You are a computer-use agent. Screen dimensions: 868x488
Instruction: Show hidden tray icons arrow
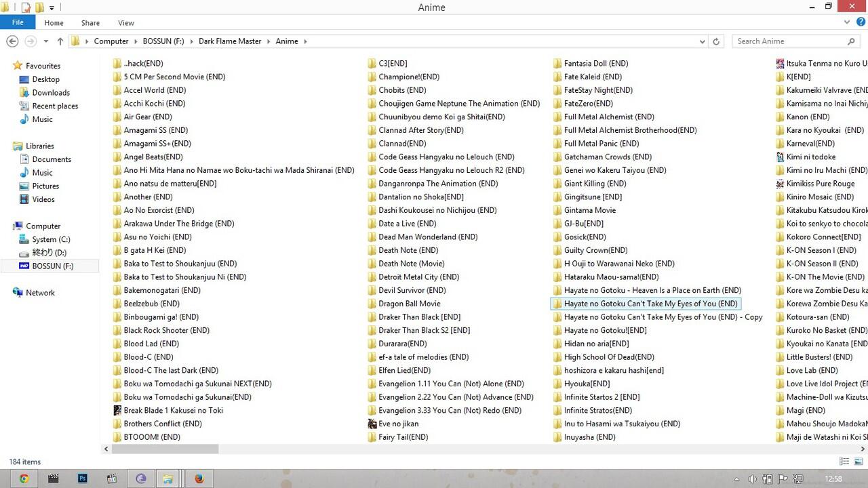(x=737, y=479)
